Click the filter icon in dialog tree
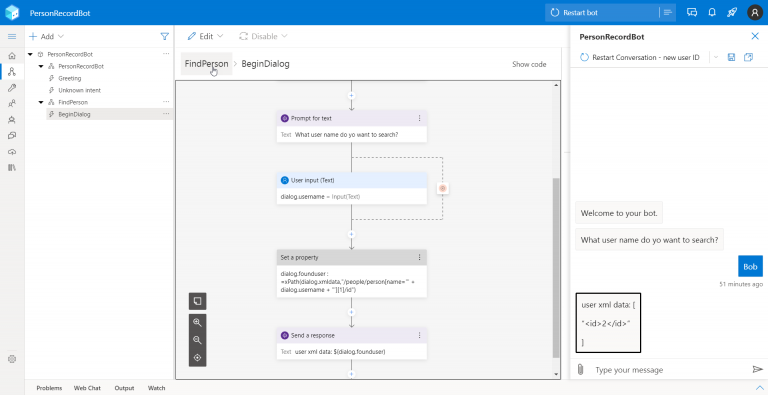 click(x=165, y=36)
